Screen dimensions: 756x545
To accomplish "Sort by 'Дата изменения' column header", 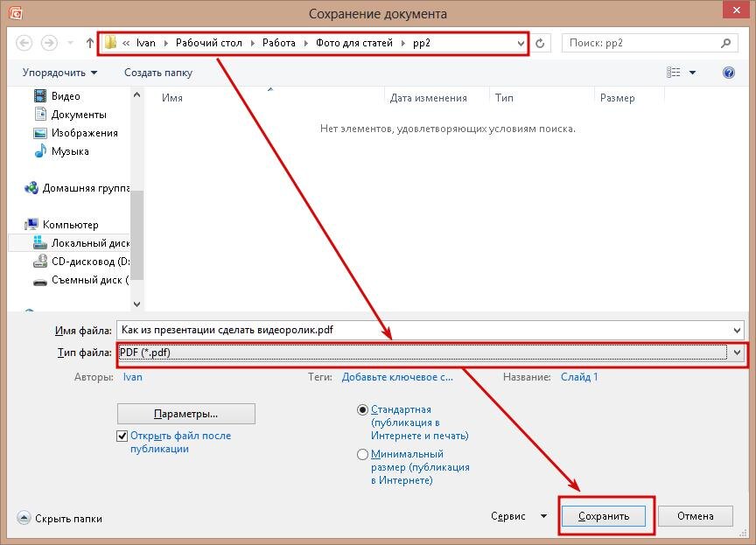I will coord(428,98).
